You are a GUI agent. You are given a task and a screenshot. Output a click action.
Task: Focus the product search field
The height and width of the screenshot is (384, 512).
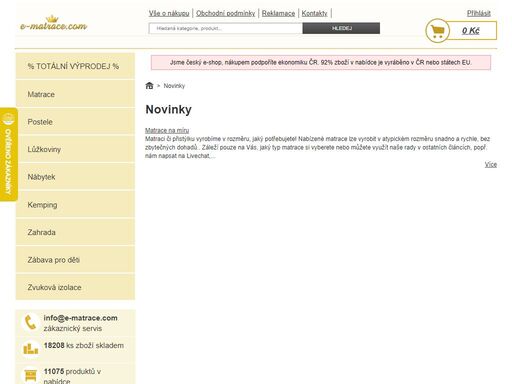(226, 28)
